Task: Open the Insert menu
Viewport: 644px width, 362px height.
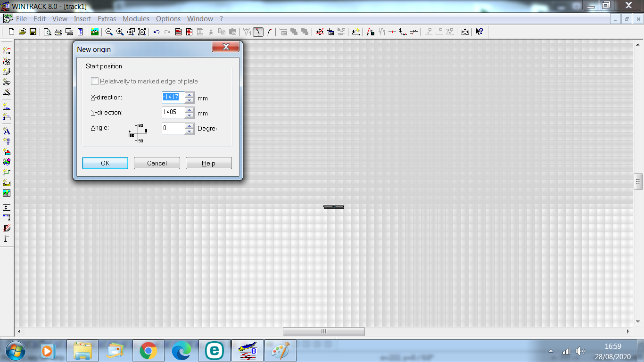Action: click(x=83, y=19)
